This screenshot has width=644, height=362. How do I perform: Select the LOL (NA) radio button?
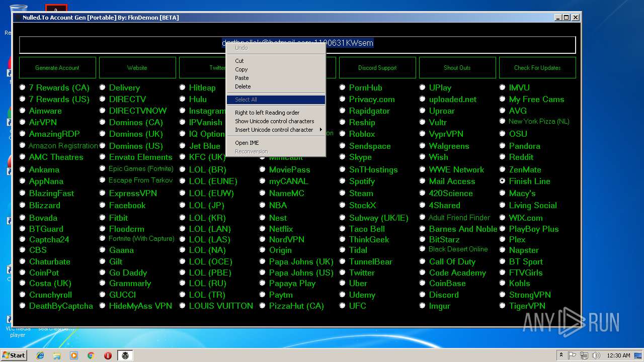tap(182, 250)
